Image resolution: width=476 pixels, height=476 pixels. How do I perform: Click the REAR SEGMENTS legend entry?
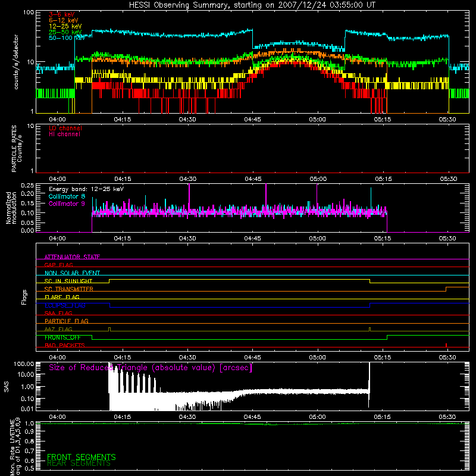79,464
